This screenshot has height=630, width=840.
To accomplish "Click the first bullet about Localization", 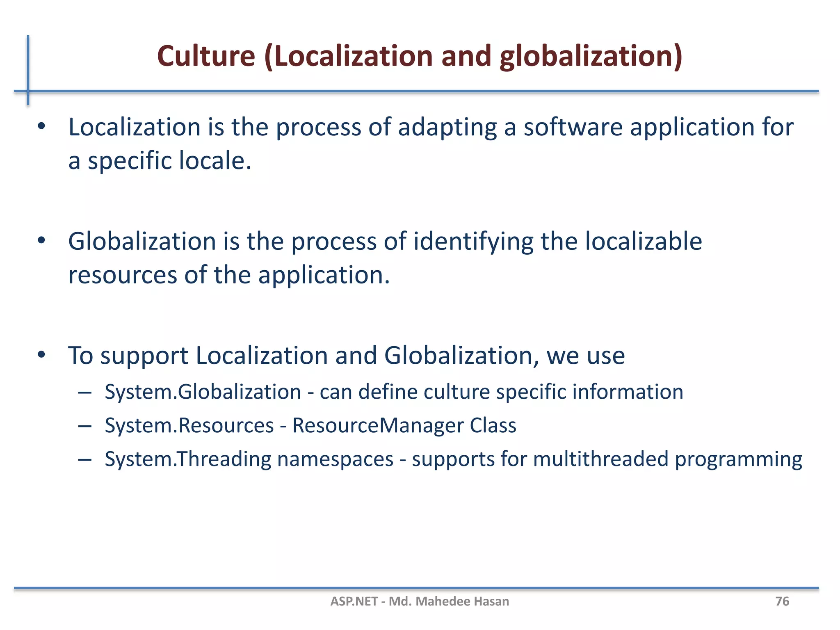I will pyautogui.click(x=431, y=127).
